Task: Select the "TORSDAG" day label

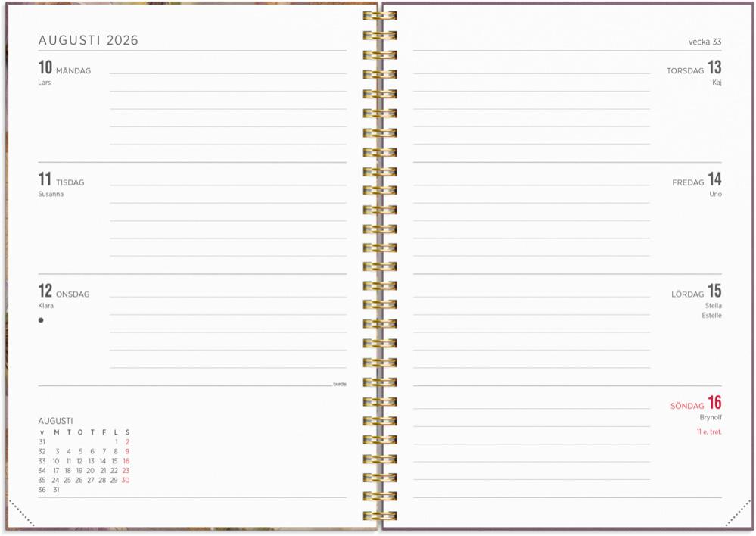Action: (x=685, y=71)
